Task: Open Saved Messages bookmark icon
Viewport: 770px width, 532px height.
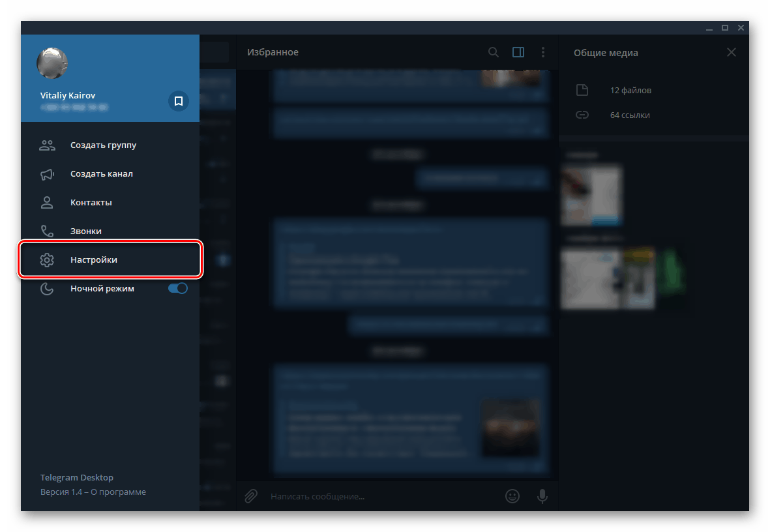Action: tap(179, 101)
